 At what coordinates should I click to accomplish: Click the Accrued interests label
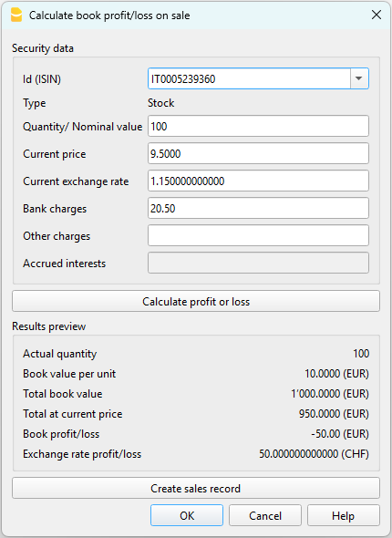(x=65, y=264)
